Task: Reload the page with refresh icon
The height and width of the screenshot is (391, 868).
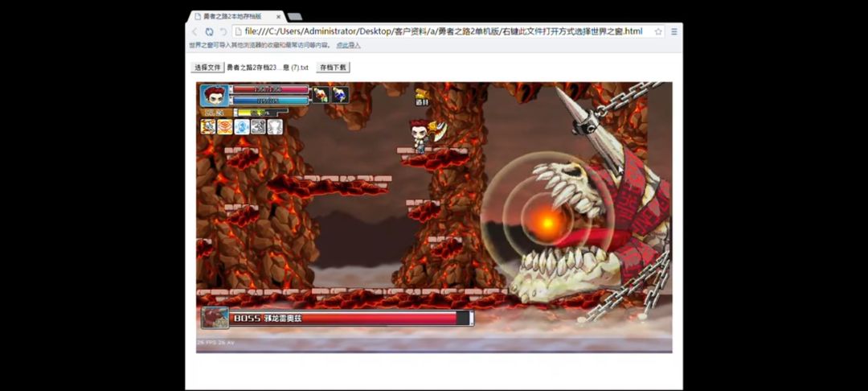Action: click(x=209, y=31)
